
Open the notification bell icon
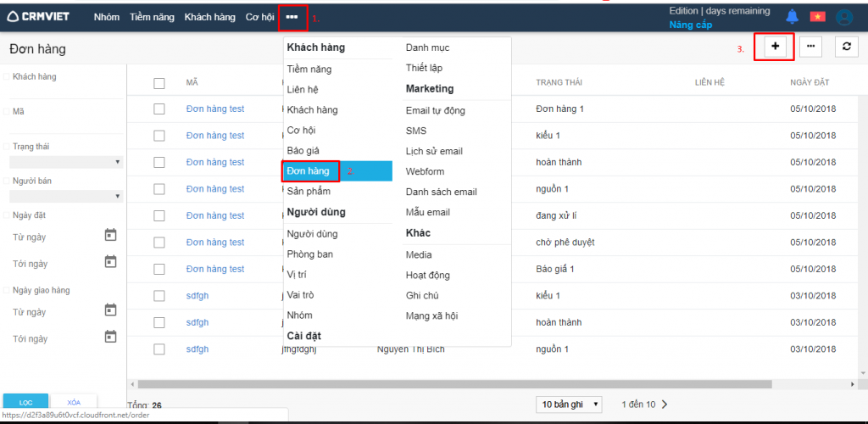[792, 16]
